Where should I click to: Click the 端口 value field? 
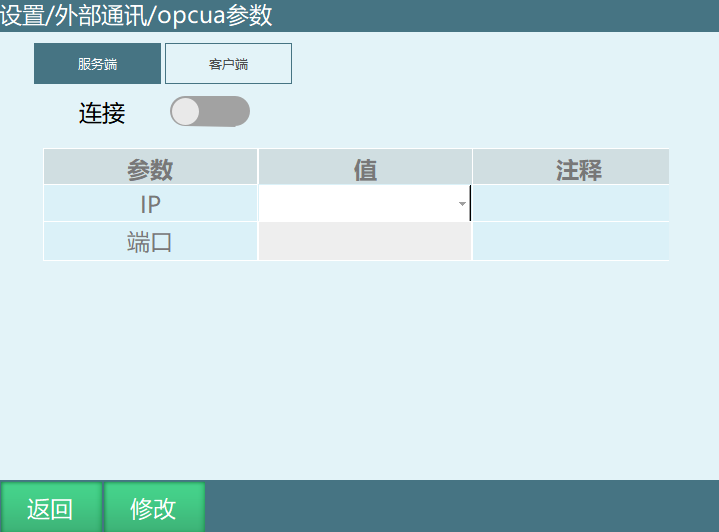[x=364, y=242]
